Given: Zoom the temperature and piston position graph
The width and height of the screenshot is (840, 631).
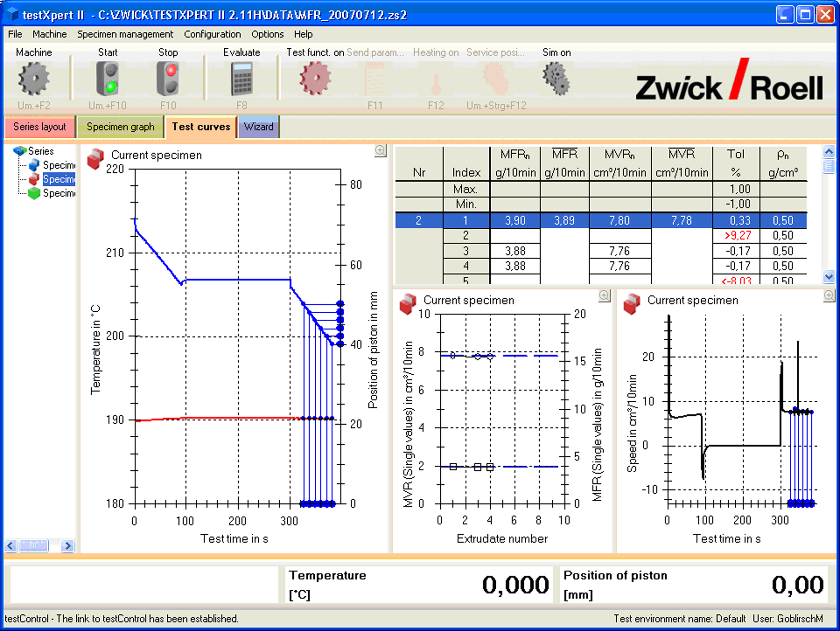Looking at the screenshot, I should click(380, 151).
